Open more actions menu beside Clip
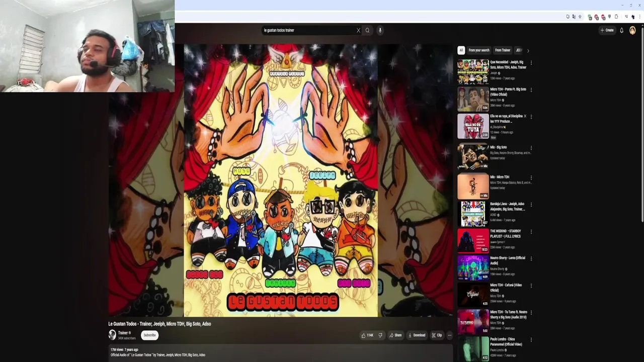The width and height of the screenshot is (644, 362). (x=450, y=335)
